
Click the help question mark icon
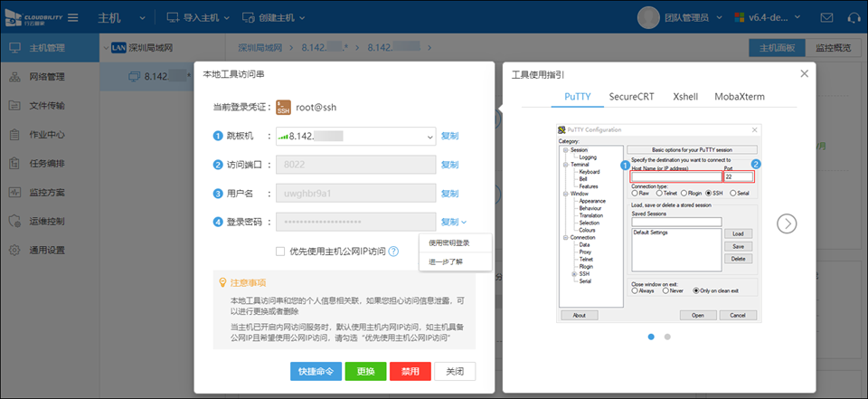pyautogui.click(x=393, y=252)
